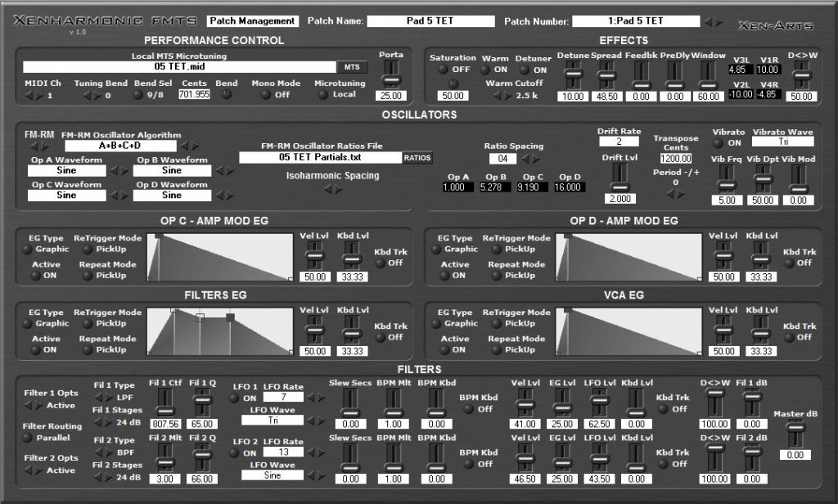This screenshot has width=838, height=504.
Task: Click Fil 1 Type LPF left arrow
Action: point(98,398)
